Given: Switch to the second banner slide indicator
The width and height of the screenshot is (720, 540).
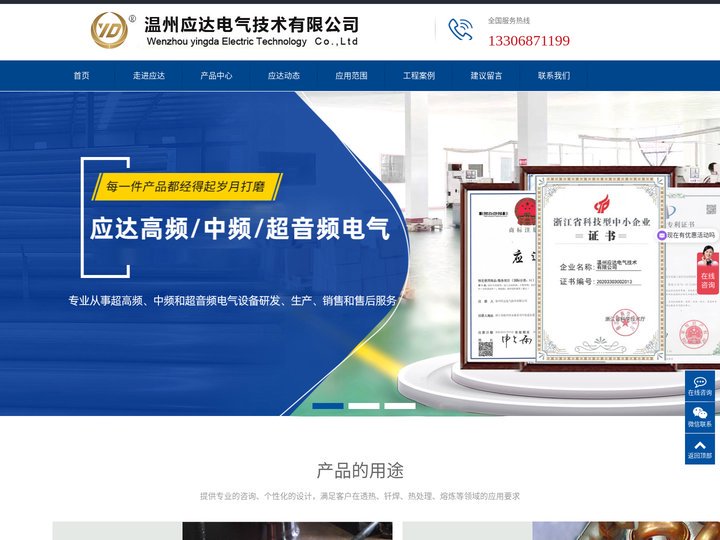Looking at the screenshot, I should point(364,406).
